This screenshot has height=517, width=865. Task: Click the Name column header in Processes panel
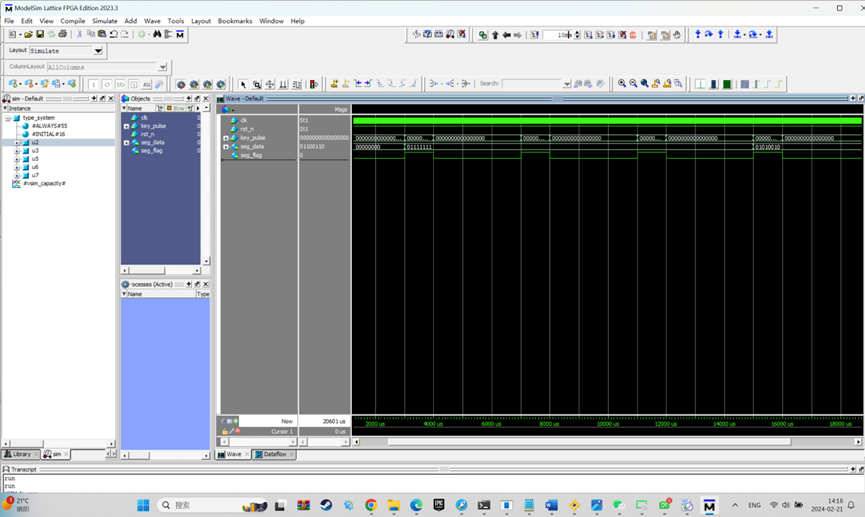click(x=158, y=294)
